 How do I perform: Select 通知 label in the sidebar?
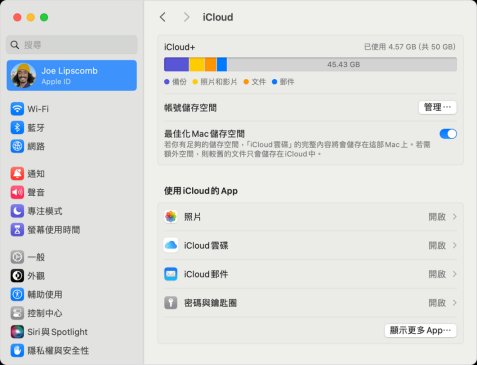pos(36,174)
